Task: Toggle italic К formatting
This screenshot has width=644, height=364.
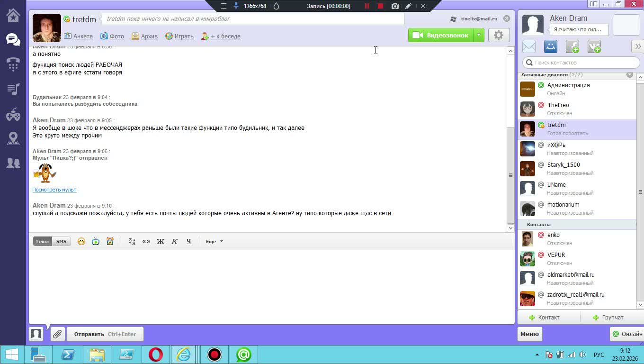Action: click(x=174, y=242)
